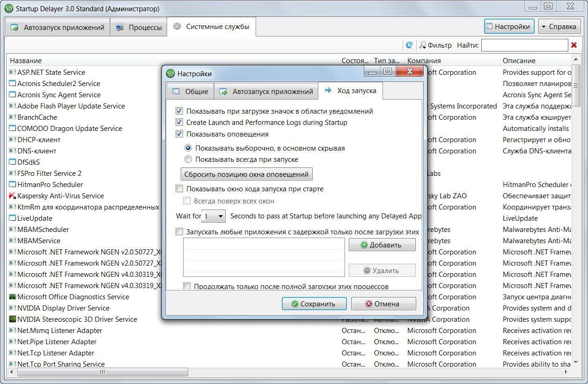Open the Wait for seconds dropdown

coord(221,216)
